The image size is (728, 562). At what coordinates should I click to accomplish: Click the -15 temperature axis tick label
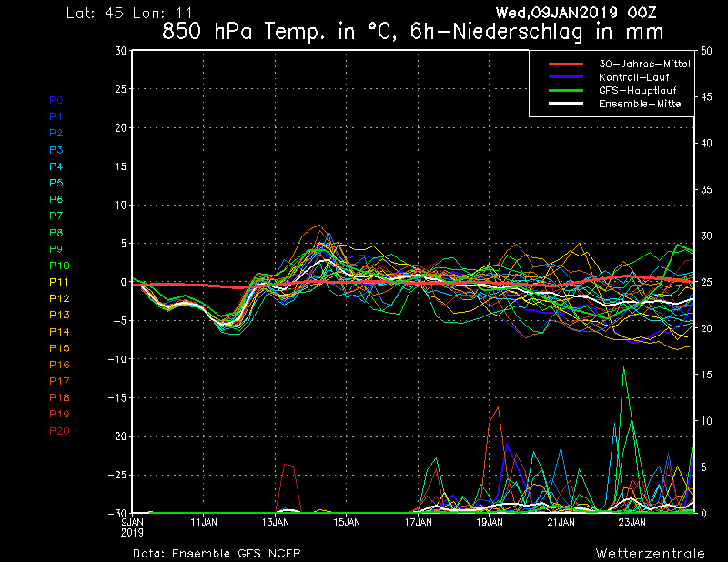116,397
